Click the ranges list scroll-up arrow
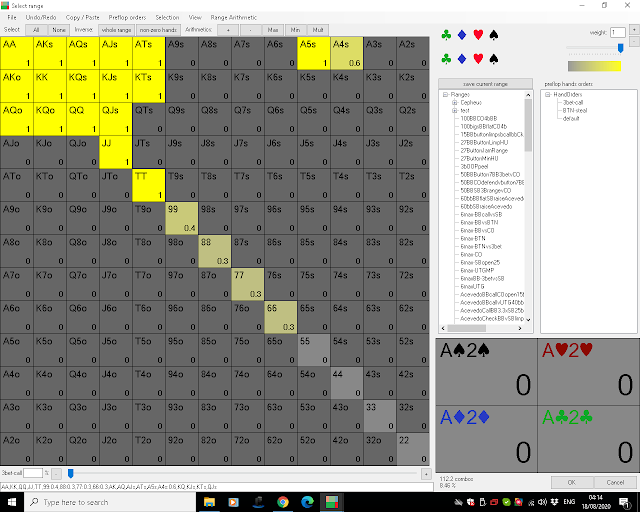Viewport: 640px width, 512px height. 528,95
